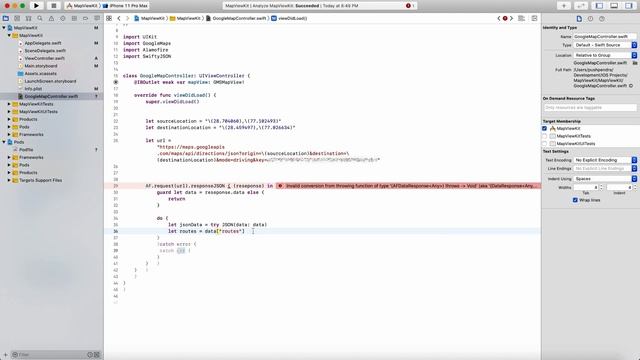The image size is (640, 360).
Task: Collapse the MapViewKit group folder
Action: 9,36
